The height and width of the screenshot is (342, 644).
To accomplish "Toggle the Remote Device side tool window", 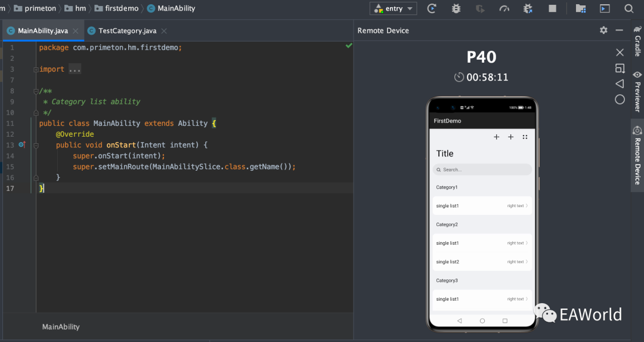I will click(x=637, y=155).
